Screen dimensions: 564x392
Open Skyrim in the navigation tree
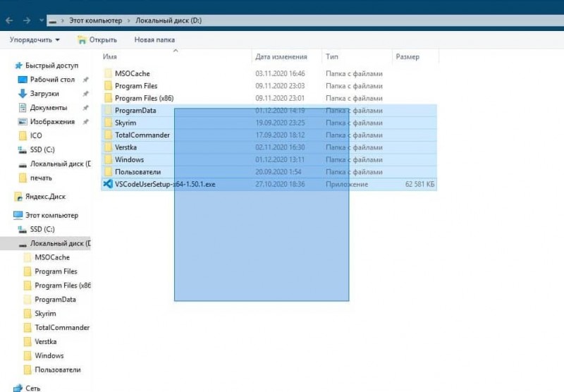(45, 314)
